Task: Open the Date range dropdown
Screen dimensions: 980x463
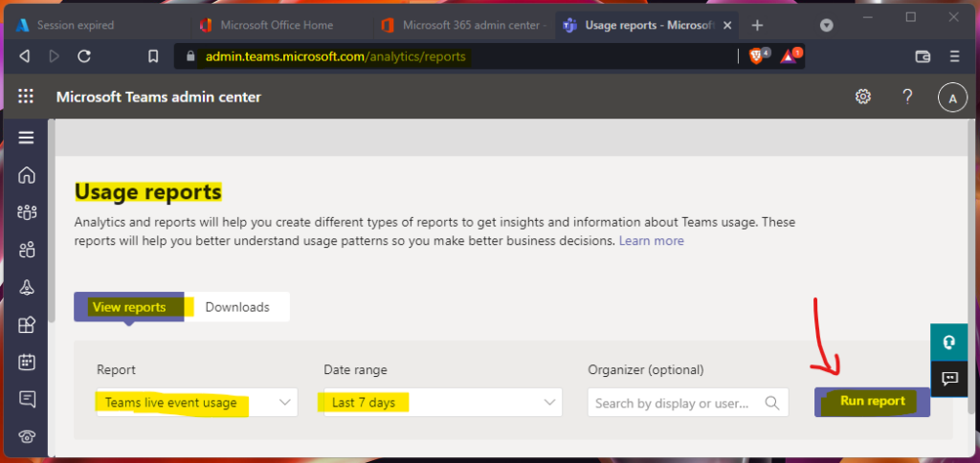Action: 442,403
